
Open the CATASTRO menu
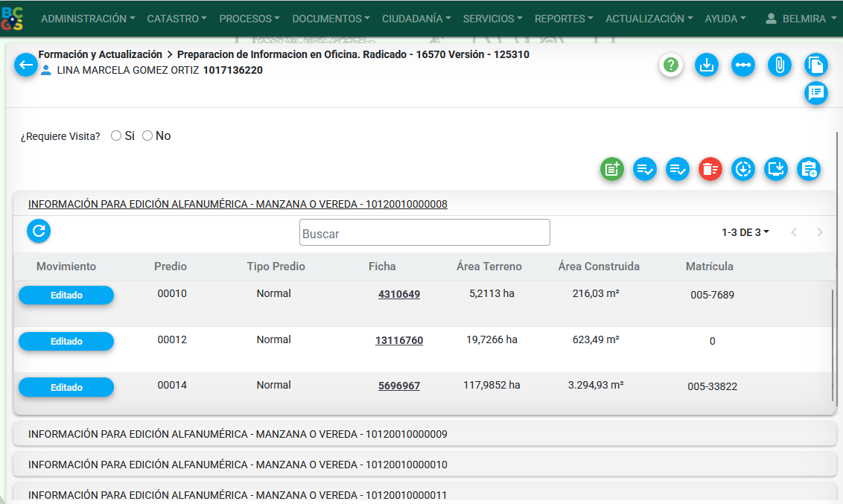point(177,19)
